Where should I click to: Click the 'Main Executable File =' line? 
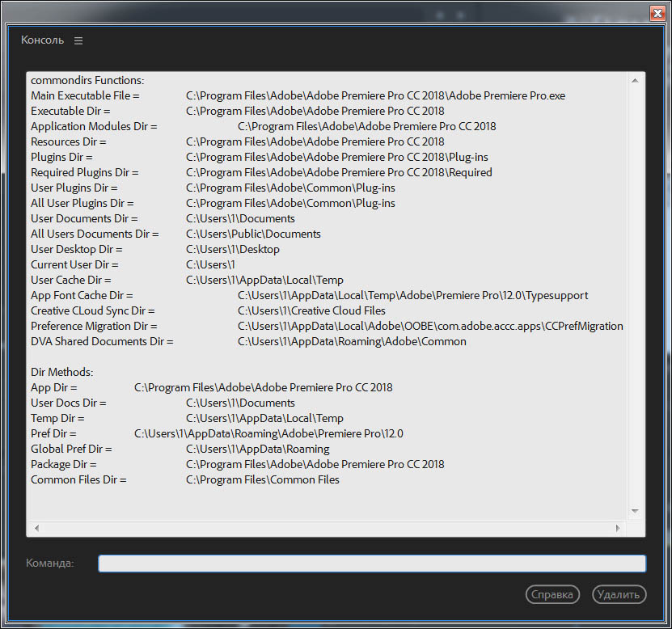click(x=85, y=95)
